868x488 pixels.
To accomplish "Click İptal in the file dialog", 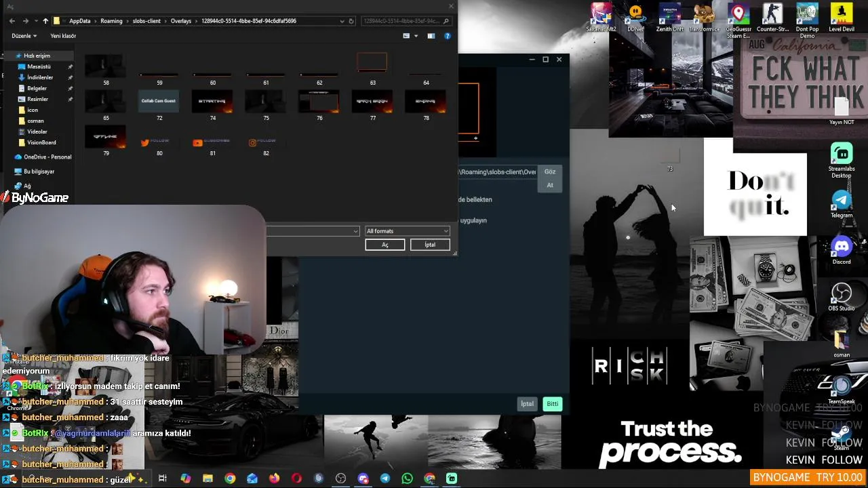I will tap(430, 245).
